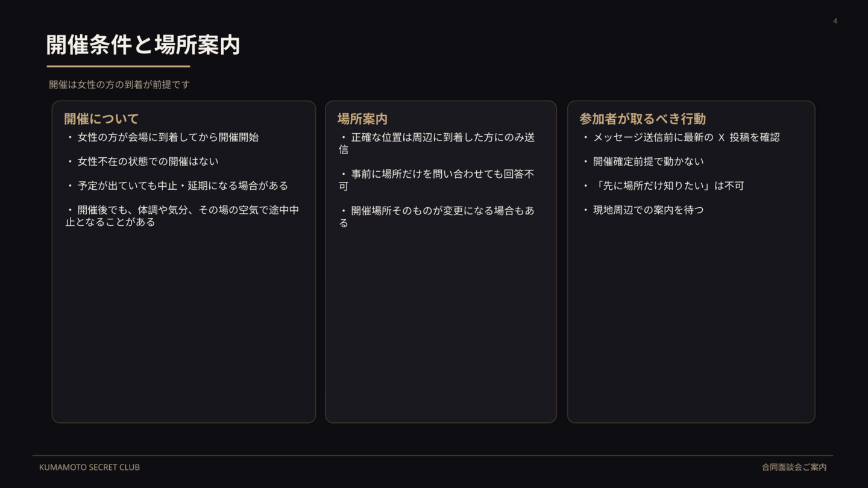
Task: Click the slide page number 4
Action: click(x=835, y=21)
